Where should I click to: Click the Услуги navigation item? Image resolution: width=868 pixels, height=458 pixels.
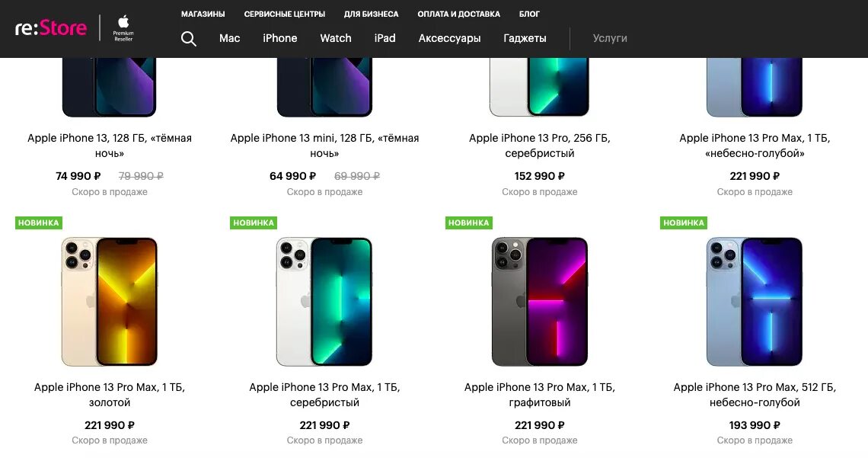pyautogui.click(x=610, y=38)
